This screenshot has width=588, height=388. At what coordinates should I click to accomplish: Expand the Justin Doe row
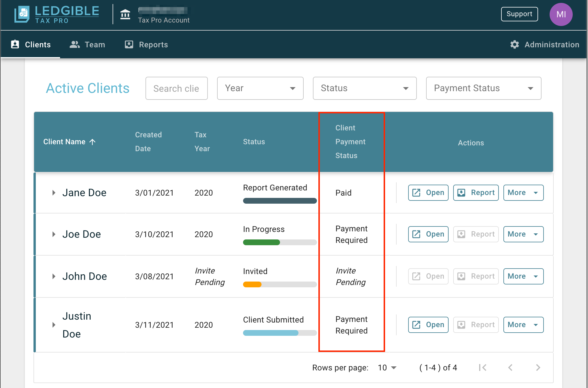pyautogui.click(x=54, y=325)
